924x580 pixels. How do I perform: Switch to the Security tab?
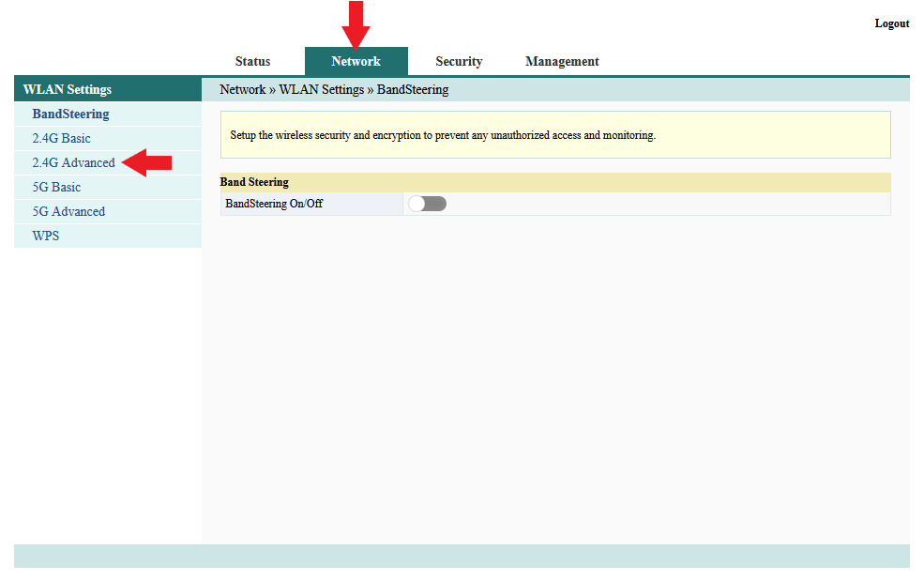tap(459, 61)
